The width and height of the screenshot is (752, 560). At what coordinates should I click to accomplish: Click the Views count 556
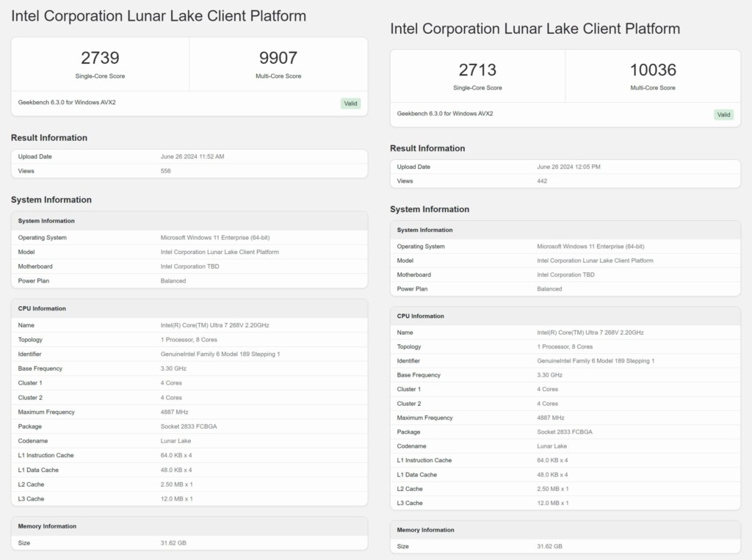pyautogui.click(x=165, y=170)
